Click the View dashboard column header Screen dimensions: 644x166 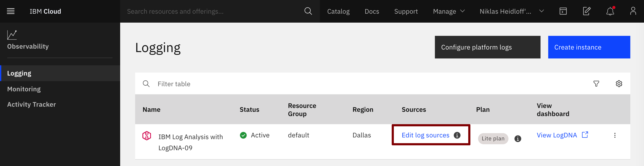point(553,110)
